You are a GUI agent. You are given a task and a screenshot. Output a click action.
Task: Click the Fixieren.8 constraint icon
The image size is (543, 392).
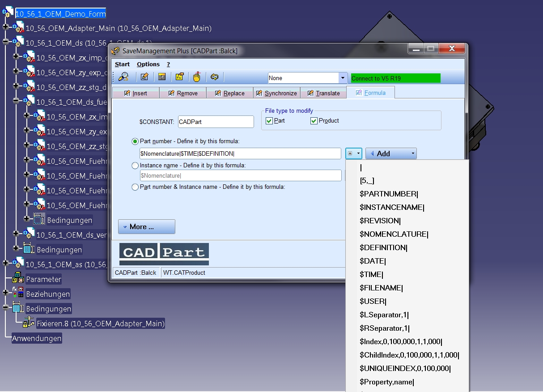click(29, 323)
